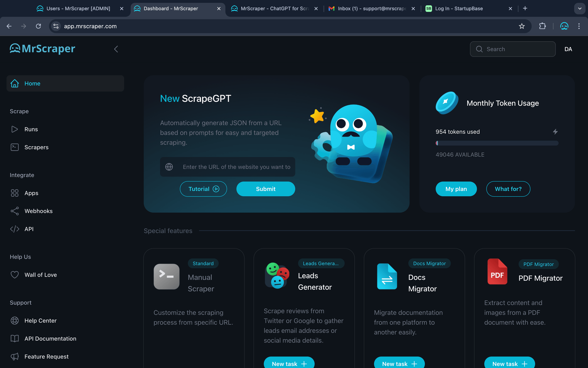Focus the website URL input field
This screenshot has height=368, width=588.
click(x=236, y=167)
